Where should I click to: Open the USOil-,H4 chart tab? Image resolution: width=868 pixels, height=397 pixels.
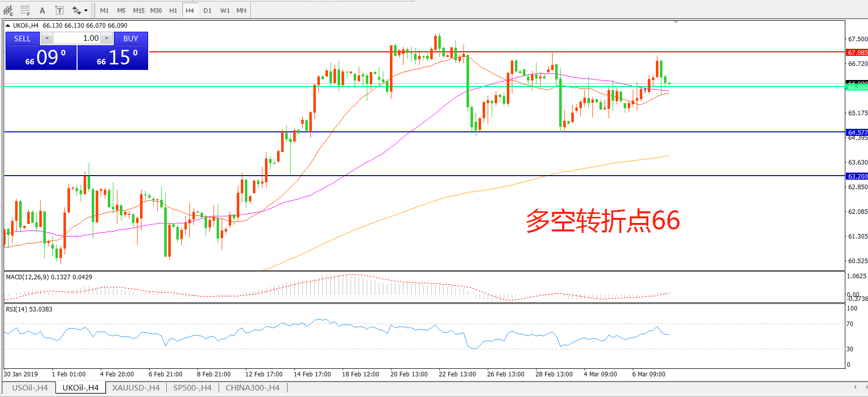tap(30, 387)
